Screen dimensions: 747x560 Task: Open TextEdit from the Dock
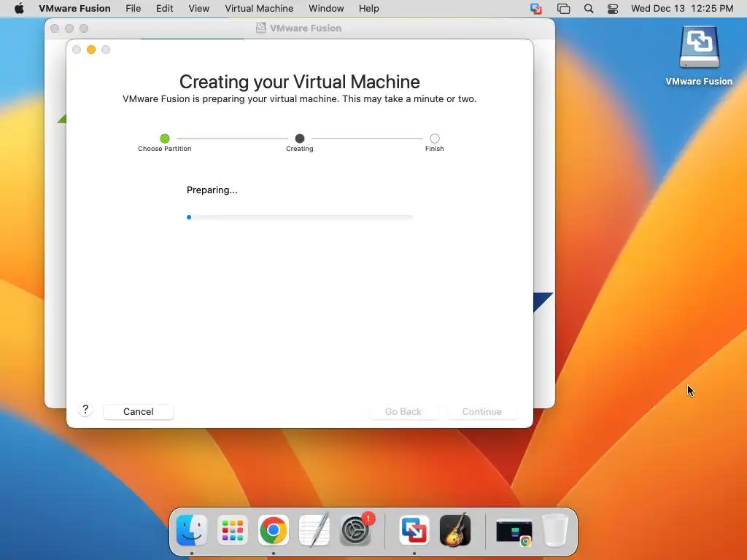314,530
